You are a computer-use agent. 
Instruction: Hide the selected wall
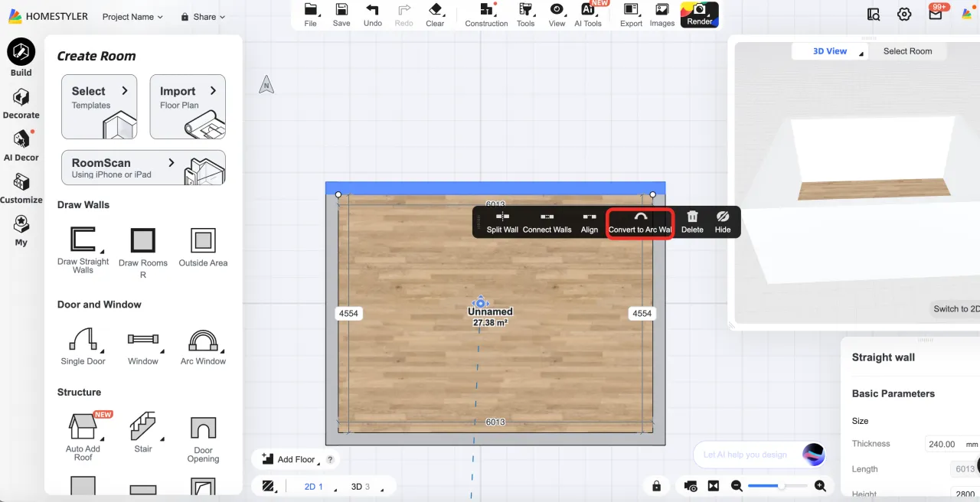point(722,217)
